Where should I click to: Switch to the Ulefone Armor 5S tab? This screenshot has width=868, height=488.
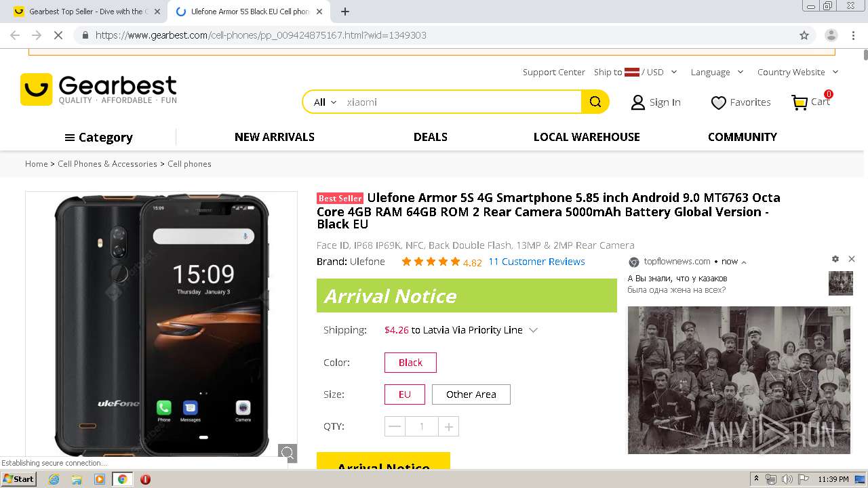click(248, 12)
